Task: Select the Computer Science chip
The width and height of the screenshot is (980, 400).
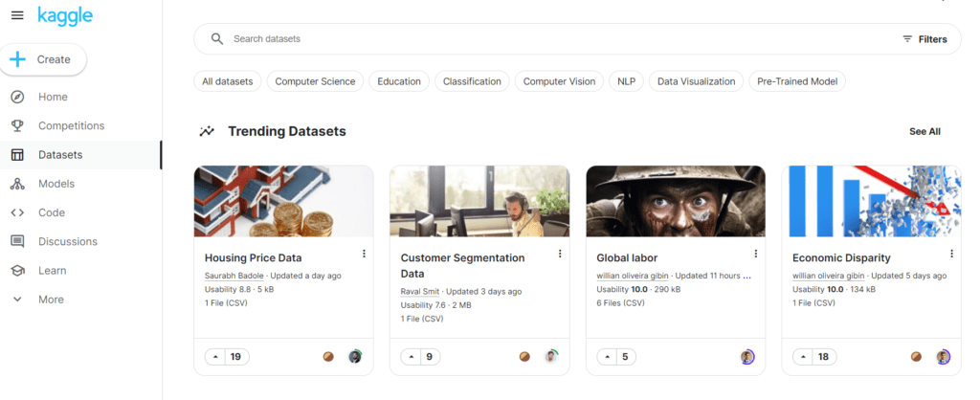Action: point(315,81)
